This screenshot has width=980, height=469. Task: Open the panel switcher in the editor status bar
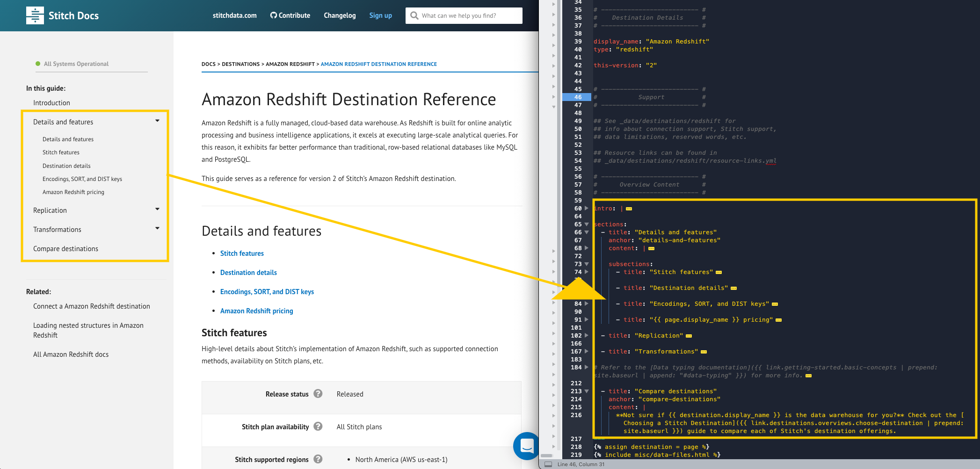coord(548,464)
